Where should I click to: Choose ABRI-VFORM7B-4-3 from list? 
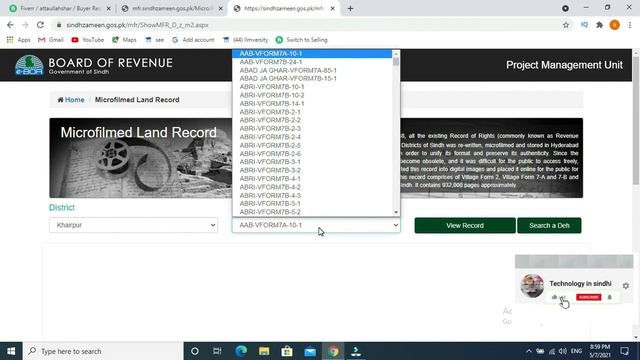312,196
